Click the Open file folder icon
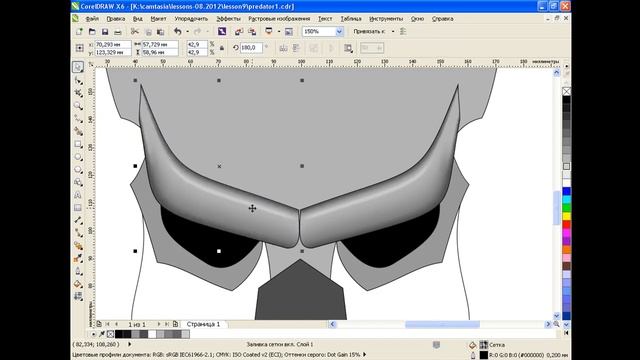The height and width of the screenshot is (360, 640). pos(92,31)
